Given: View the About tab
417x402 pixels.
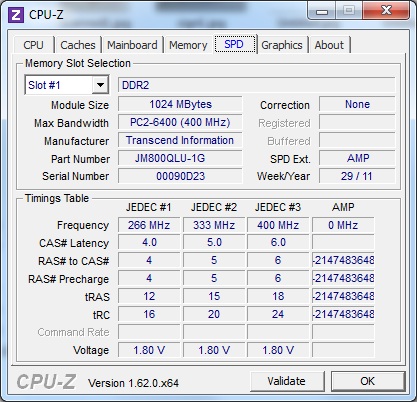Looking at the screenshot, I should (x=329, y=45).
